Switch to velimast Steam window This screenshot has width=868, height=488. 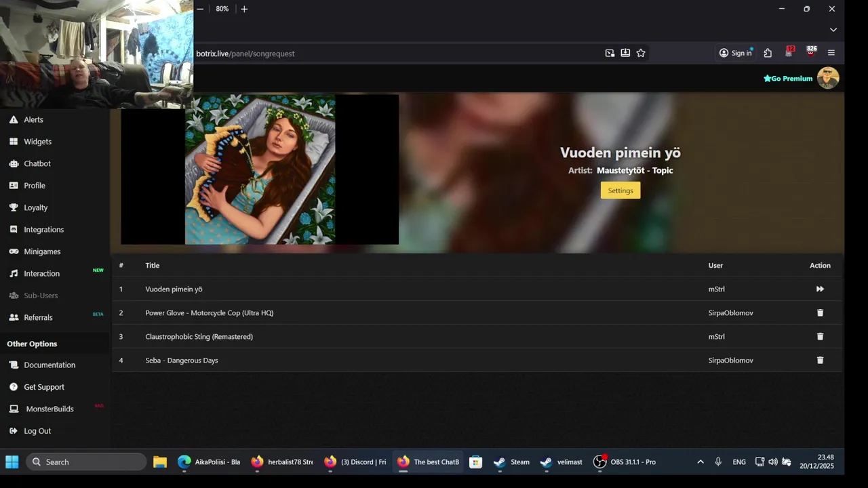point(561,462)
